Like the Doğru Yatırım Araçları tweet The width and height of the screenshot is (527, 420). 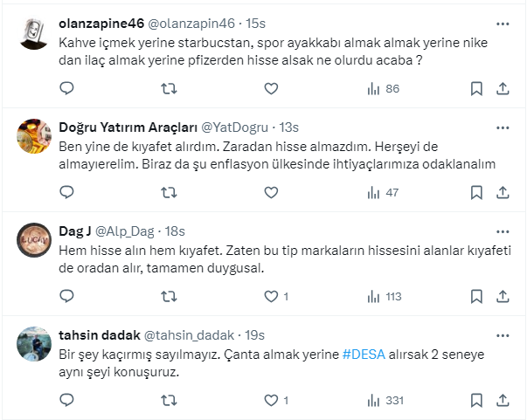click(x=271, y=192)
